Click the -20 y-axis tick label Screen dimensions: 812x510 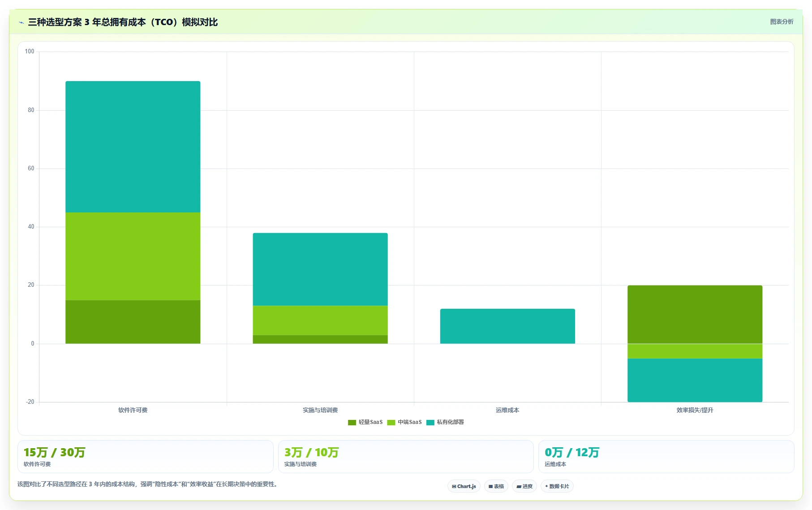[x=30, y=402]
